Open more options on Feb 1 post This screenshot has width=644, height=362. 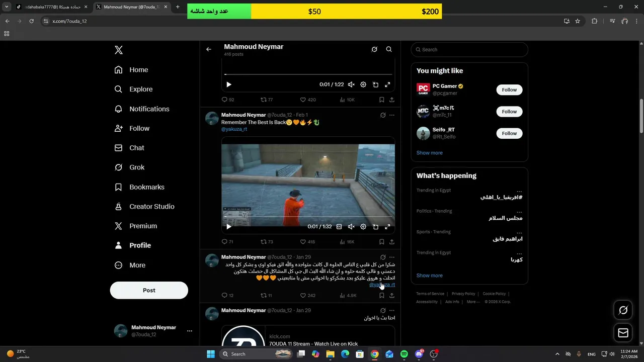[392, 115]
